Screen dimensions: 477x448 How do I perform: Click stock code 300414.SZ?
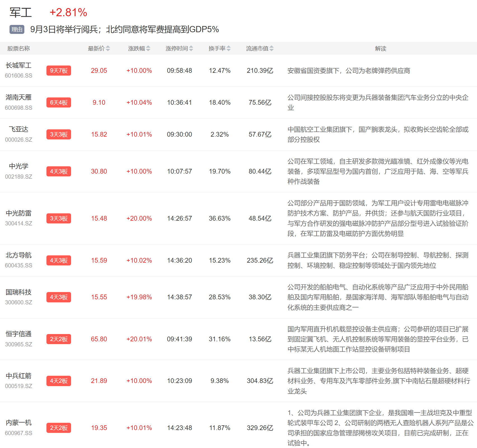pos(18,223)
